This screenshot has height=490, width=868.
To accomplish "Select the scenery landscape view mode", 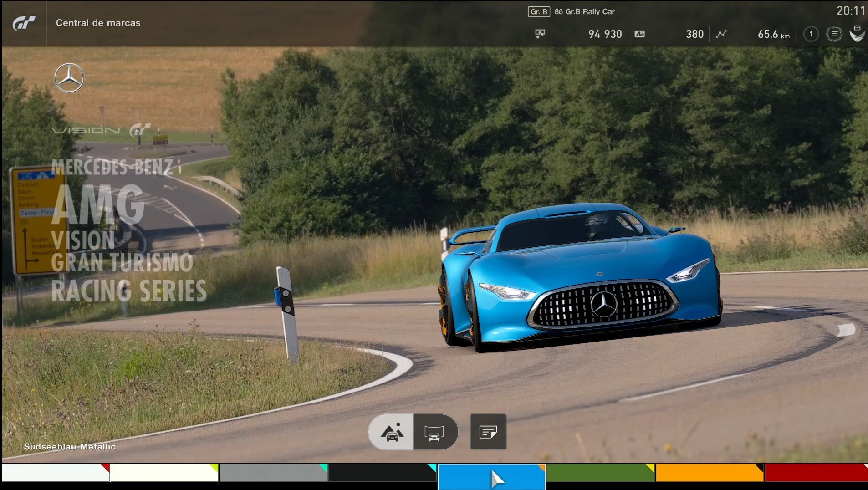I will pyautogui.click(x=391, y=432).
